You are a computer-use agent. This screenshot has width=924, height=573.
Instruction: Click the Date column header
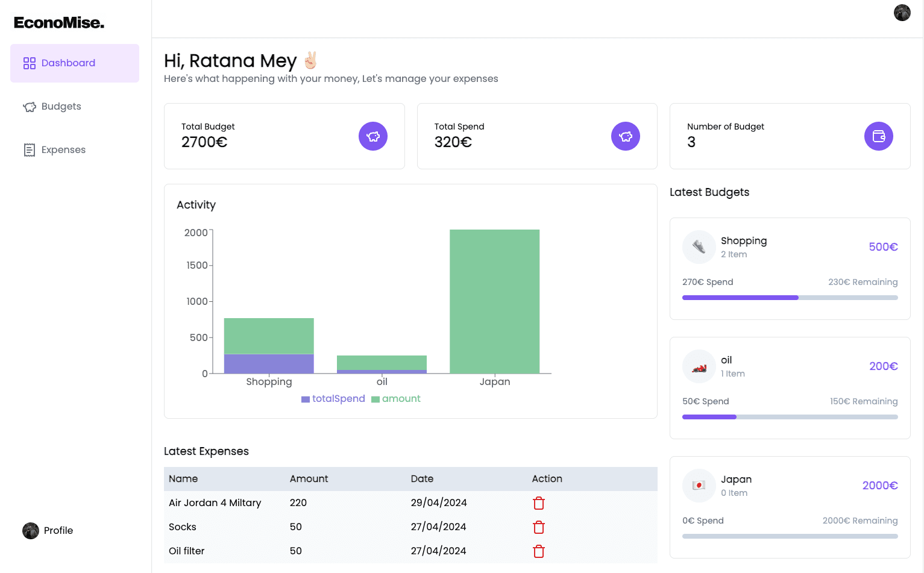click(x=422, y=479)
